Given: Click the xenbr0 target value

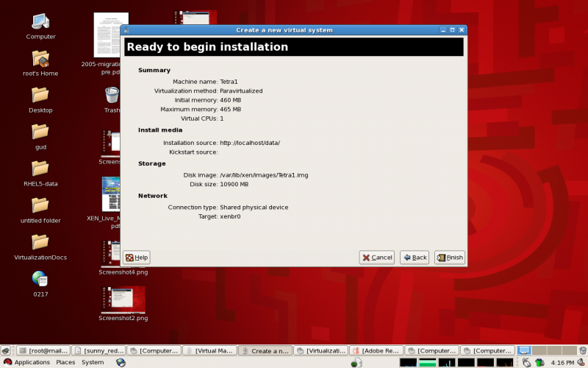Looking at the screenshot, I should pyautogui.click(x=230, y=216).
